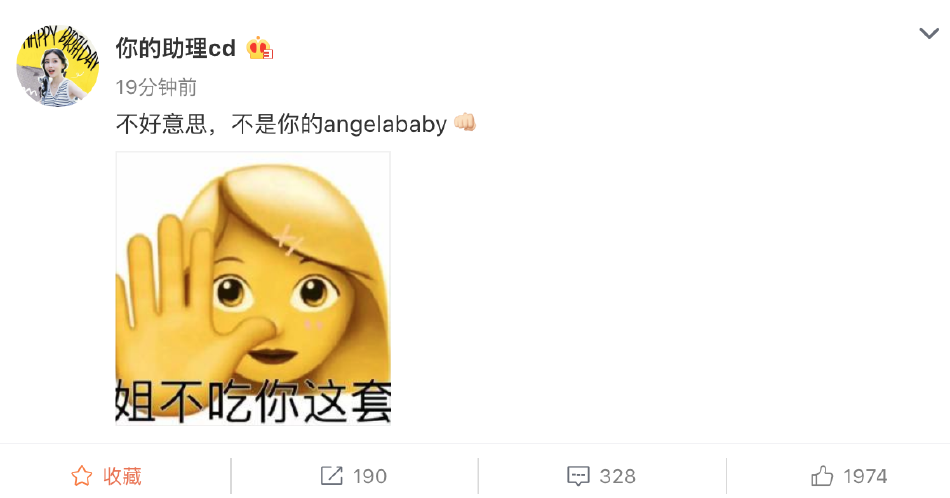Image resolution: width=950 pixels, height=498 pixels.
Task: Open the 你的助理cd profile avatar
Action: pos(58,66)
